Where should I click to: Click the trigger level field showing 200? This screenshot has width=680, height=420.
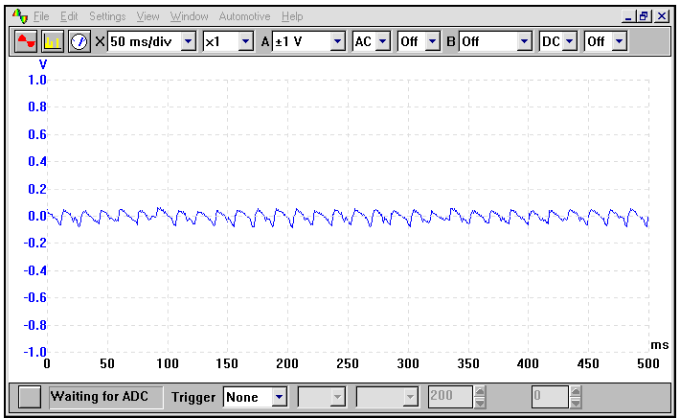448,397
